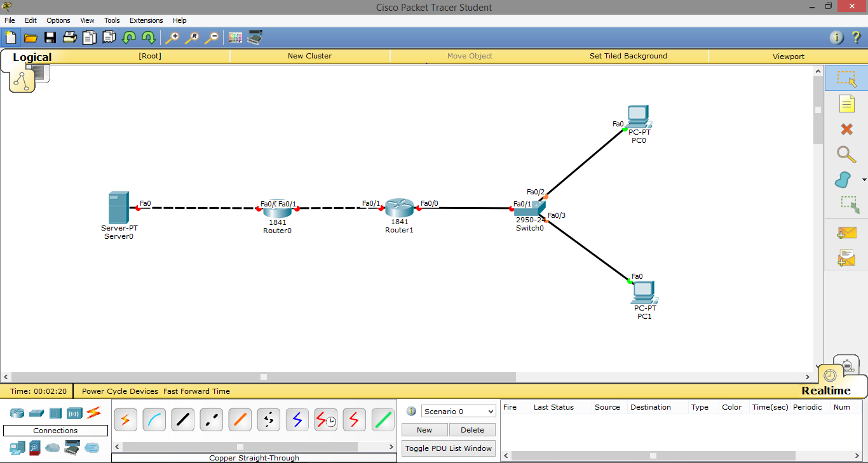Open the Tools menu
This screenshot has width=868, height=463.
pyautogui.click(x=112, y=20)
